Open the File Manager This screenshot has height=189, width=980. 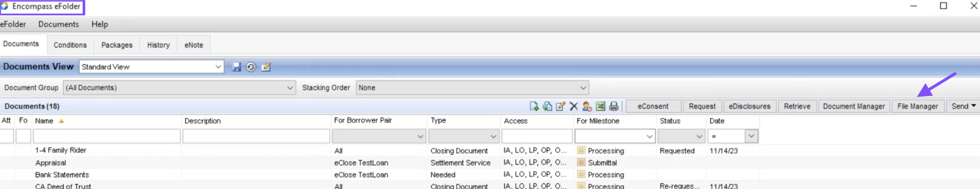click(918, 106)
